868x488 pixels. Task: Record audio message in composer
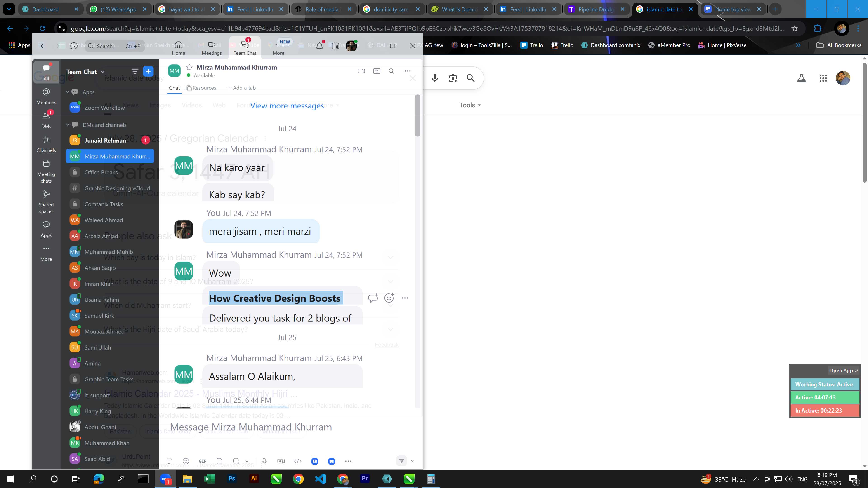pyautogui.click(x=264, y=461)
